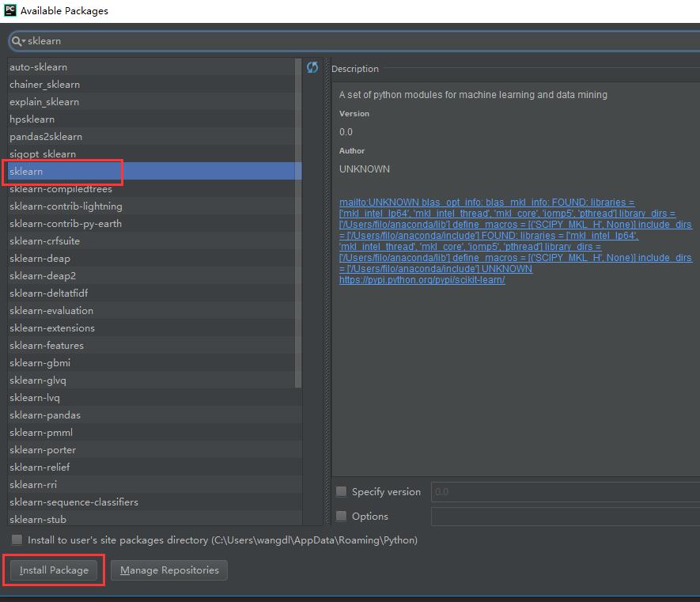Click the 0.0 version value
This screenshot has height=602, width=700.
(346, 132)
